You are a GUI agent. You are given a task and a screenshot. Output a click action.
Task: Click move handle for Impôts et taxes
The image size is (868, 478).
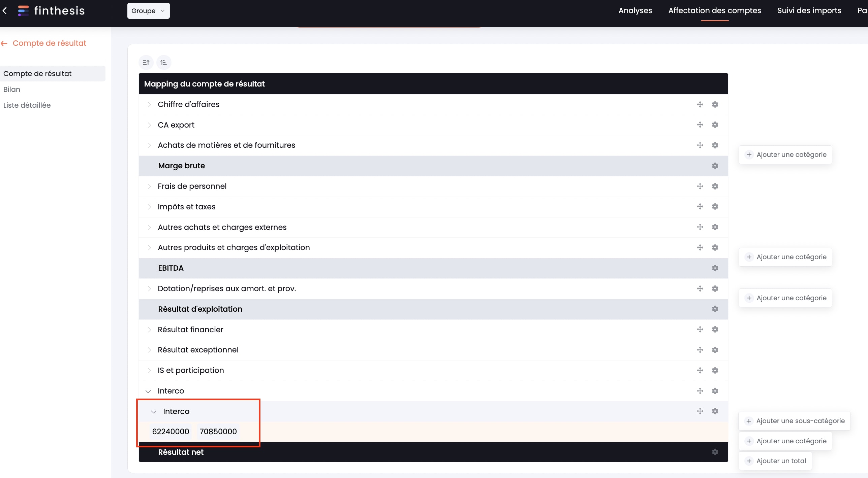[x=700, y=206]
